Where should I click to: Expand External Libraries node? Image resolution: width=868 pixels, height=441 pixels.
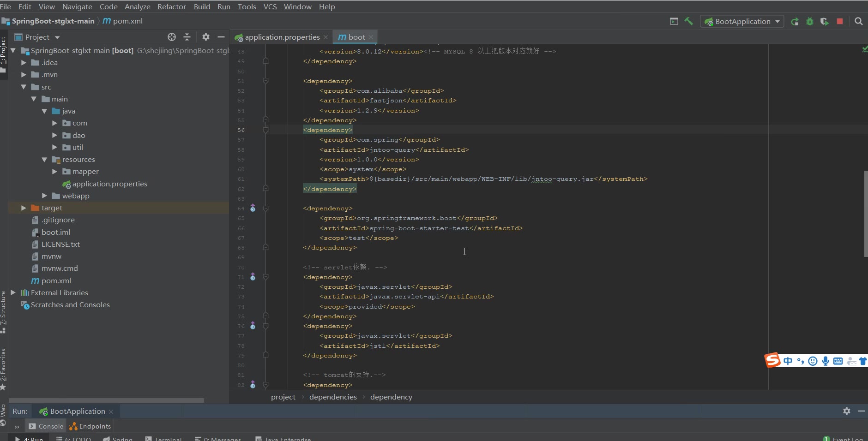pos(13,292)
